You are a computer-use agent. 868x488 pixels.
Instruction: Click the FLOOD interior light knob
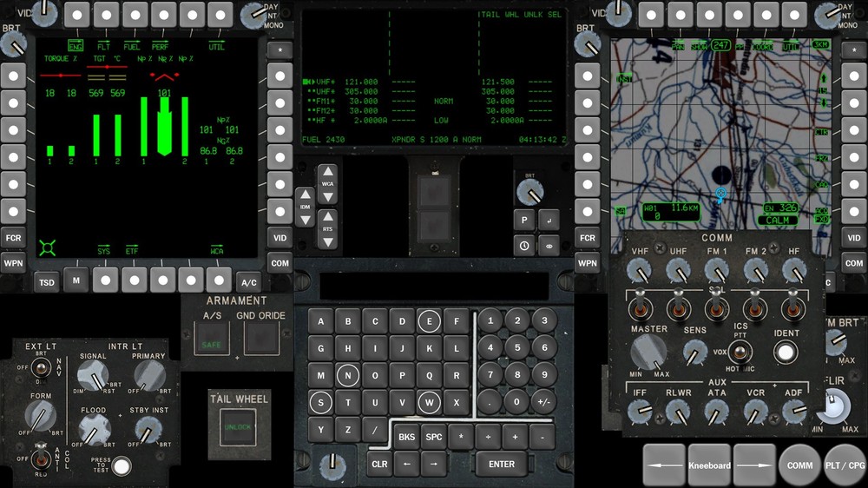95,429
